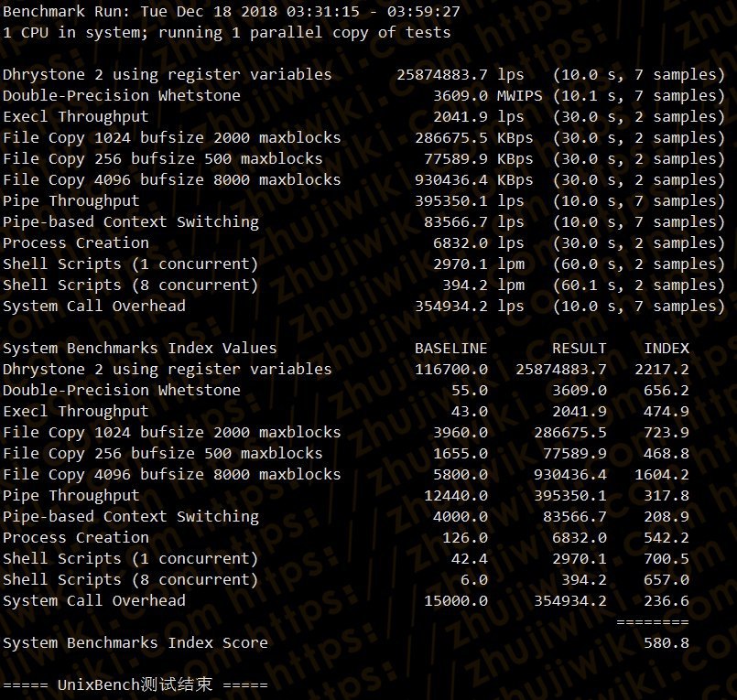Click the Whetstone value 3609.0 MWIPS
Image resolution: width=737 pixels, height=700 pixels.
pyautogui.click(x=487, y=96)
